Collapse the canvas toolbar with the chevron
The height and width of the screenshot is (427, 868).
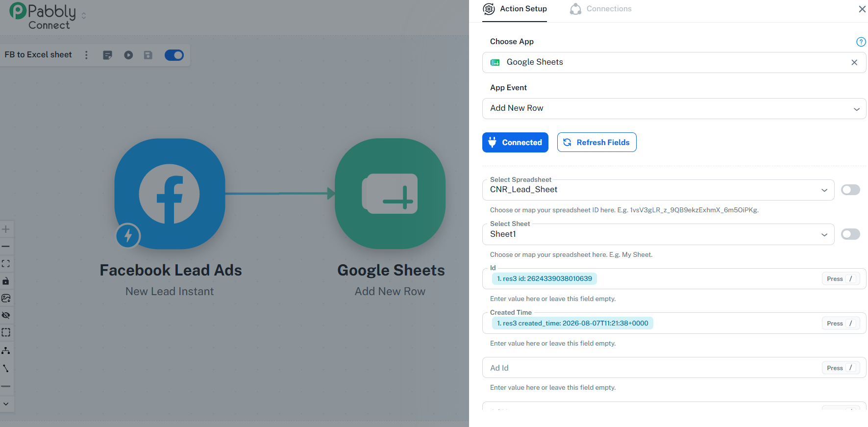point(6,404)
